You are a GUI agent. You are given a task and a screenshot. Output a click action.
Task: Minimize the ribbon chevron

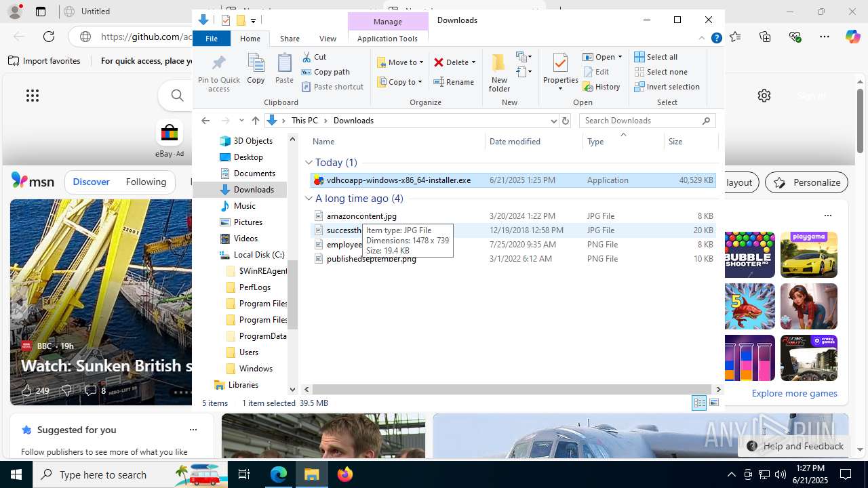702,39
